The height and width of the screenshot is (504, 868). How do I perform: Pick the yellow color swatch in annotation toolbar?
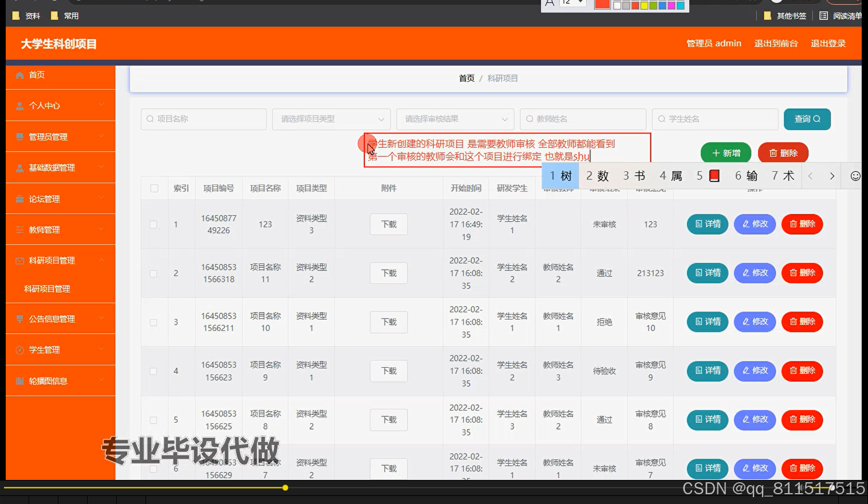(644, 5)
